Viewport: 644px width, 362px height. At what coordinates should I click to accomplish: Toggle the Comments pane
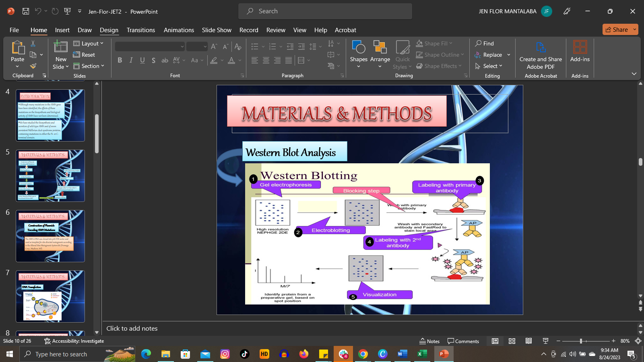[x=463, y=341]
